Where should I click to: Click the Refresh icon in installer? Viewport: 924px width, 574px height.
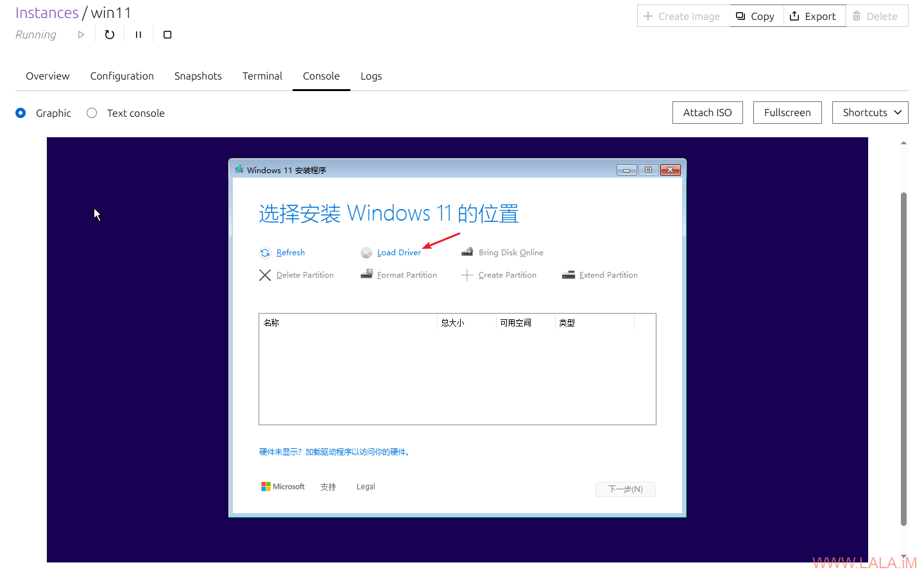[265, 253]
